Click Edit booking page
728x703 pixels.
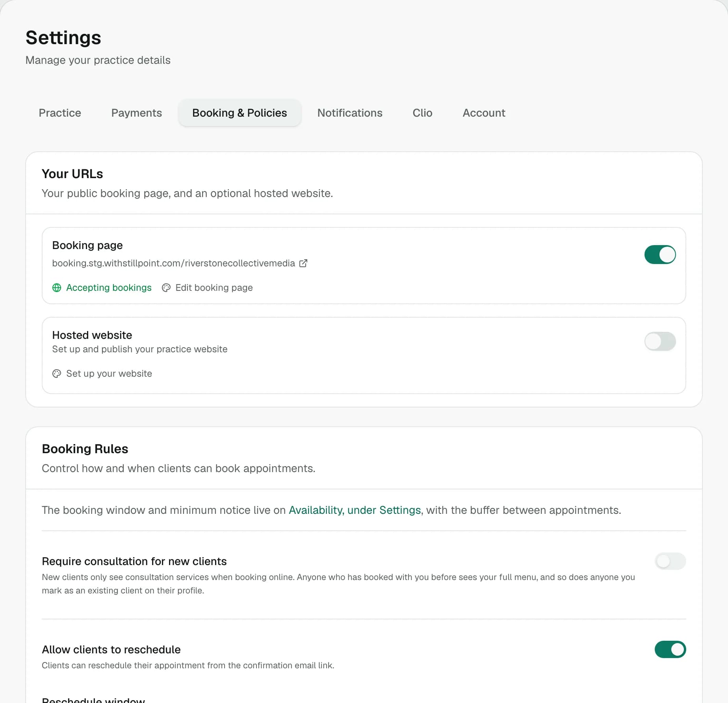pos(214,288)
